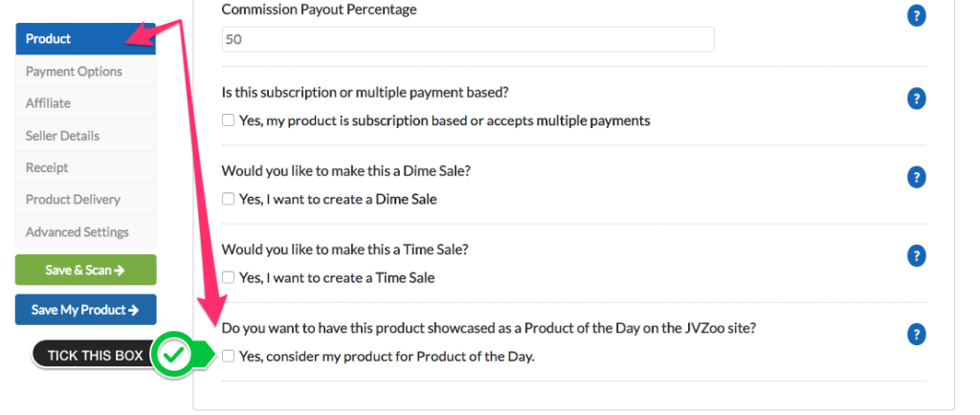Open help icon for Product of the Day

click(916, 334)
